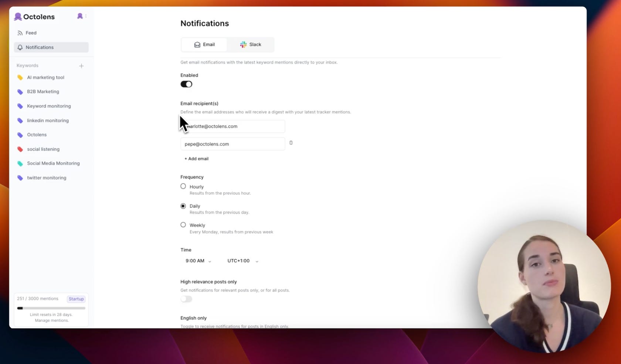Click the Notifications page heading
The width and height of the screenshot is (621, 364).
coord(204,23)
